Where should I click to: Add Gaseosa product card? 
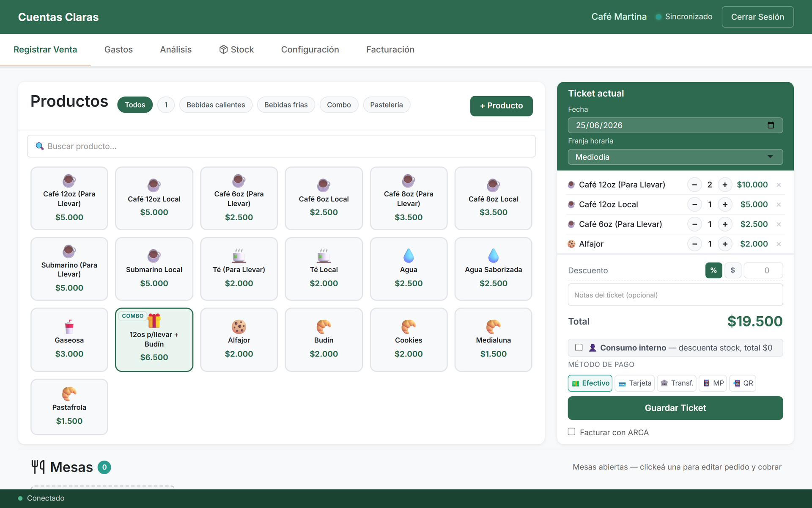[x=69, y=340]
